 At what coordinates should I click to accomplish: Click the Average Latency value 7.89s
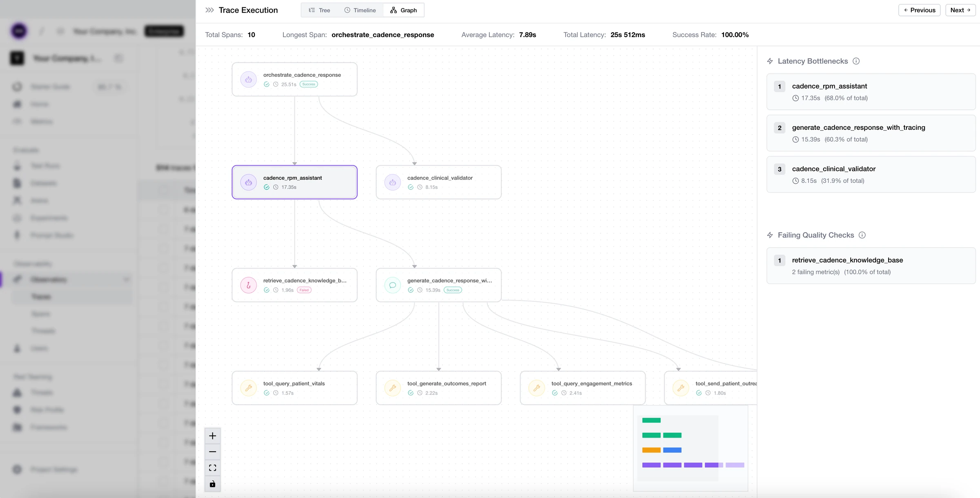[528, 35]
